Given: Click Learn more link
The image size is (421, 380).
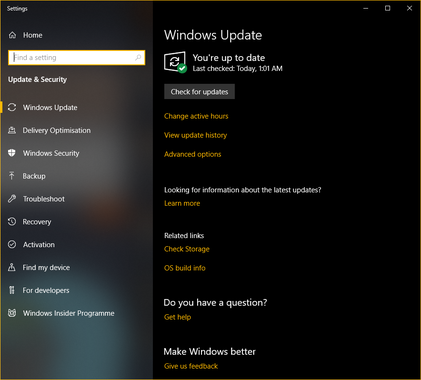Looking at the screenshot, I should 182,203.
